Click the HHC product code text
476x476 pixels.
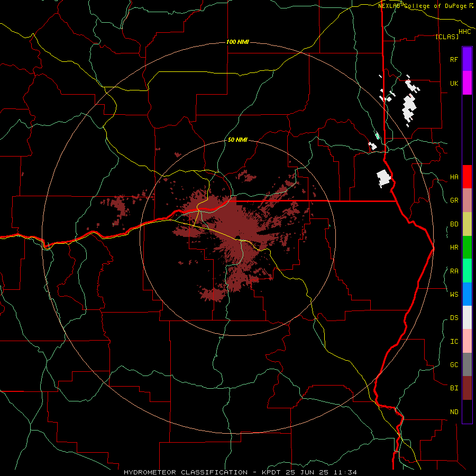click(464, 32)
